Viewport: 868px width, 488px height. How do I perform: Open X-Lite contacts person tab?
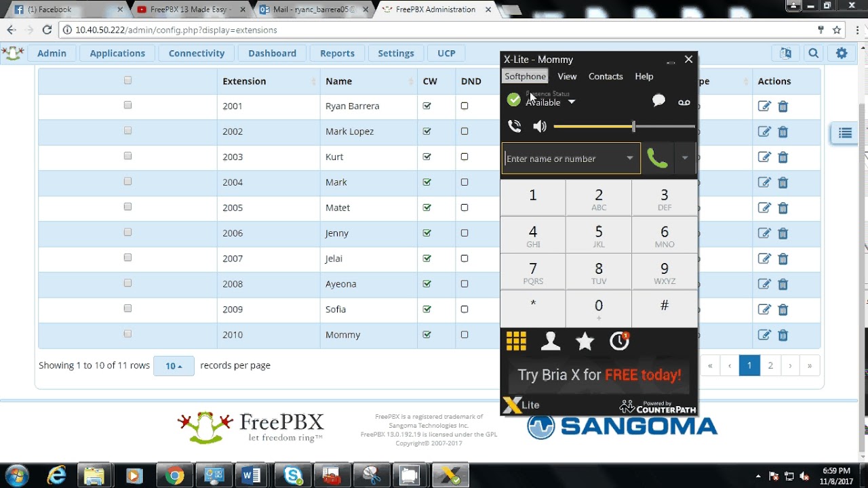[551, 341]
